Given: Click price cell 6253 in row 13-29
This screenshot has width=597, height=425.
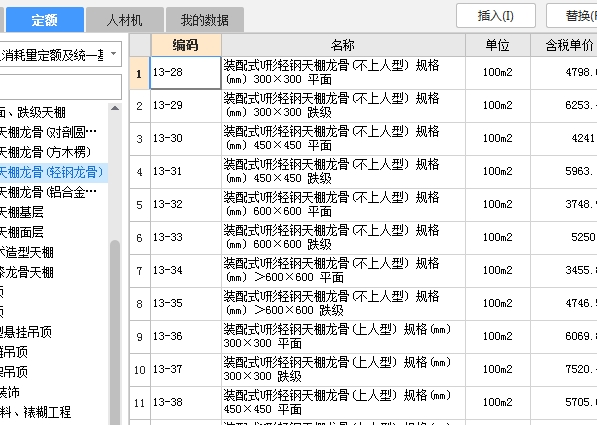Looking at the screenshot, I should [564, 105].
